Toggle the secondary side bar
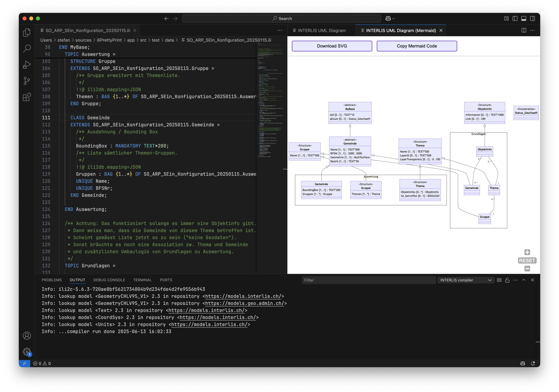Image resolution: width=559 pixels, height=392 pixels. pos(532,18)
